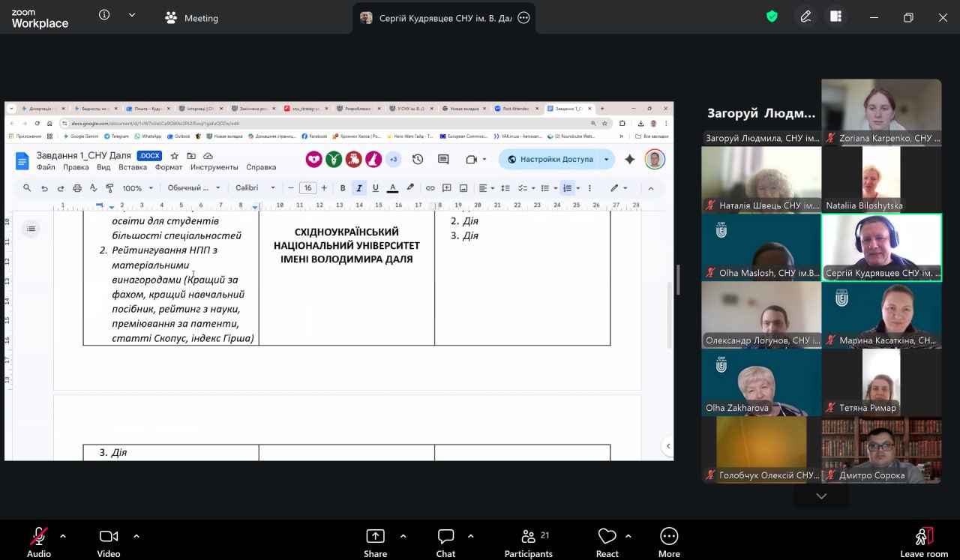The width and height of the screenshot is (960, 560).
Task: Click the Leave room button
Action: [924, 537]
